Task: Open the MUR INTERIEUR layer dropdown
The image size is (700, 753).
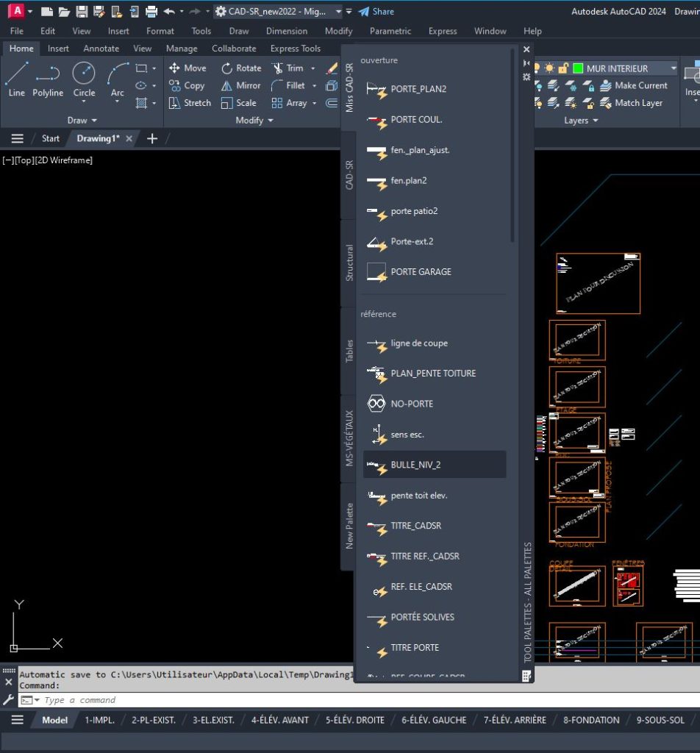Action: click(x=673, y=68)
